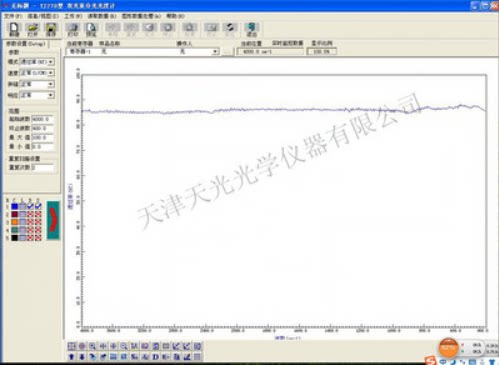The width and height of the screenshot is (499, 365).
Task: Click the blue up-arrow icon in bottom toolbar
Action: (71, 357)
